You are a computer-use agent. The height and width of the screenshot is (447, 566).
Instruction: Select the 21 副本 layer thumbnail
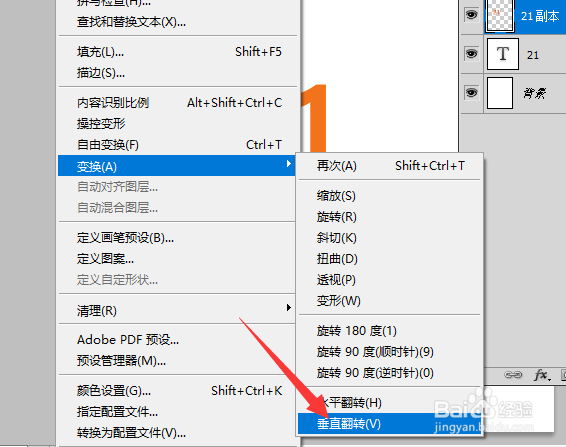(500, 16)
